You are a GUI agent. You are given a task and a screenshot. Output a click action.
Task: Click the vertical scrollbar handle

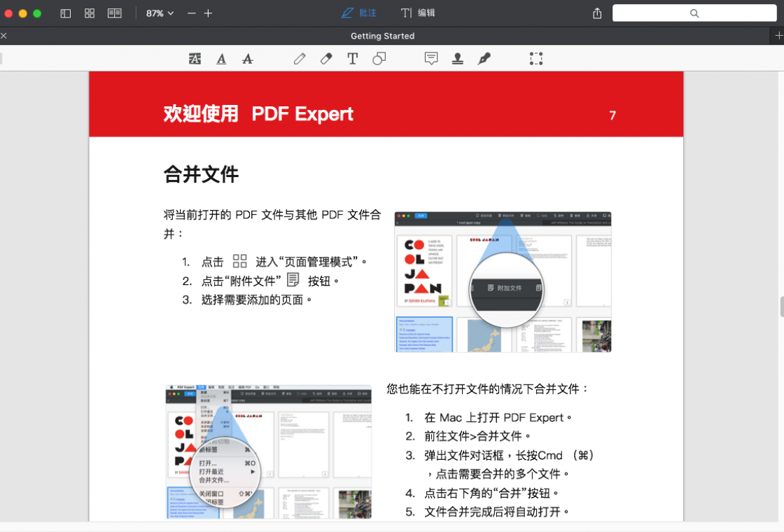point(782,307)
